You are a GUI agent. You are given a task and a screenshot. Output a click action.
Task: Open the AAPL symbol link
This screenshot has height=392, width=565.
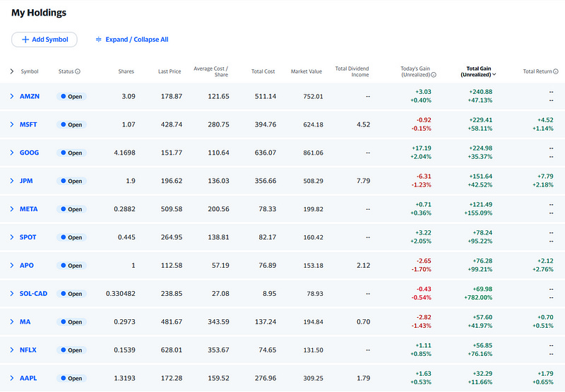click(x=28, y=378)
